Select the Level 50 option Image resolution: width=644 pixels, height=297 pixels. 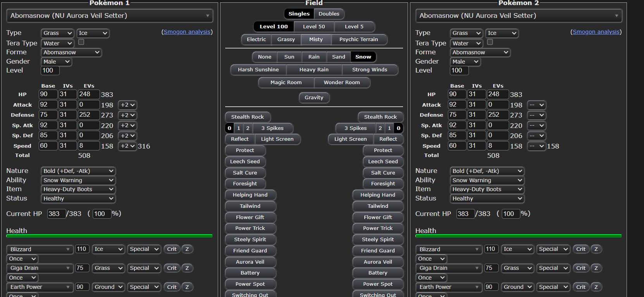313,27
